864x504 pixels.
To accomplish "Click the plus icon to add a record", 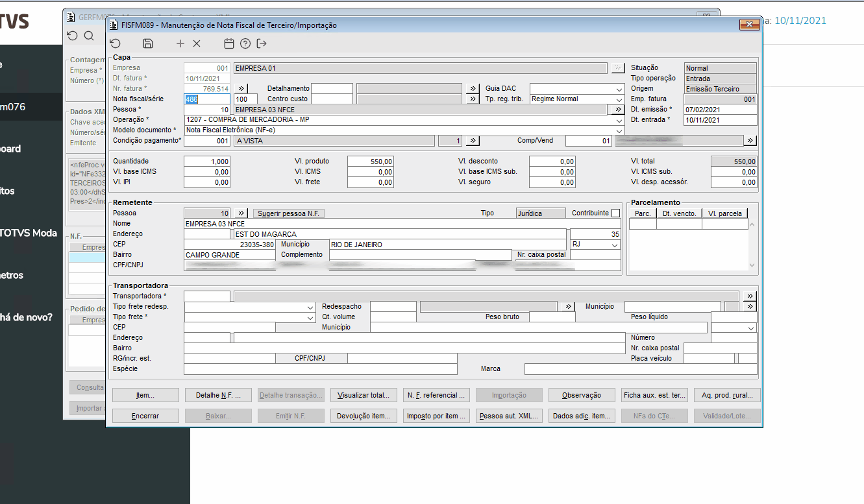I will click(180, 43).
